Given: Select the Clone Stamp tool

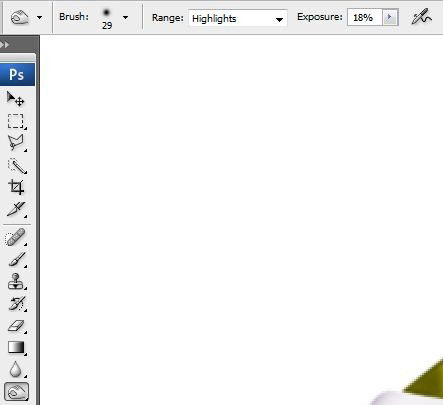Looking at the screenshot, I should coord(16,282).
